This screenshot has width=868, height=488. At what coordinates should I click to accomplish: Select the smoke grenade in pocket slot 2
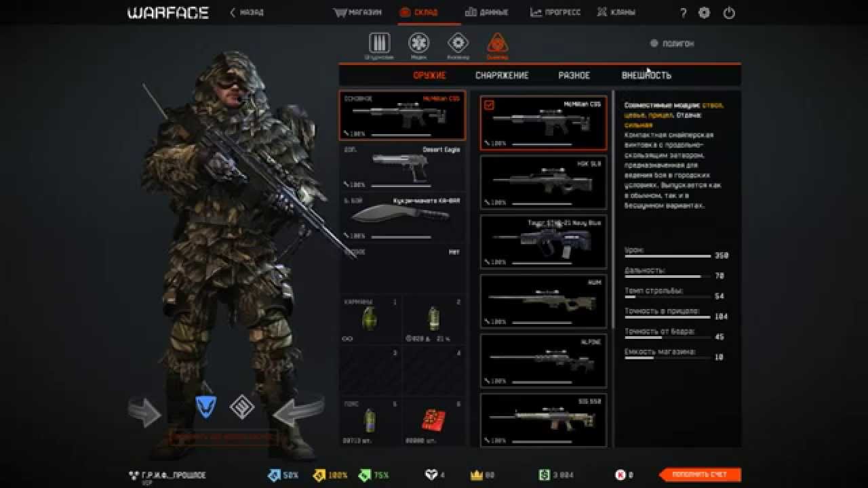(434, 318)
